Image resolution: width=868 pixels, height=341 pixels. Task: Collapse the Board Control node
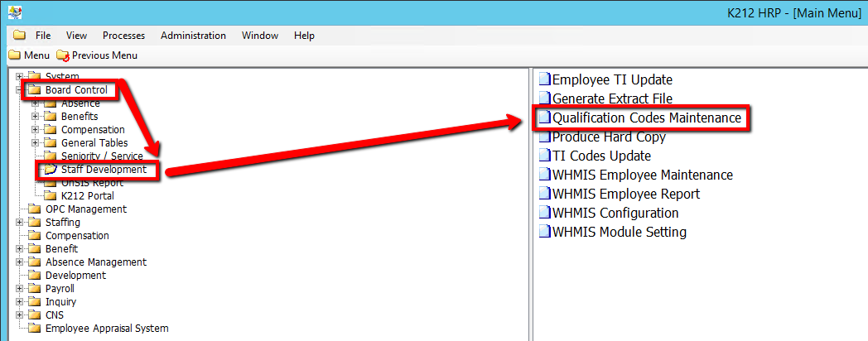20,90
